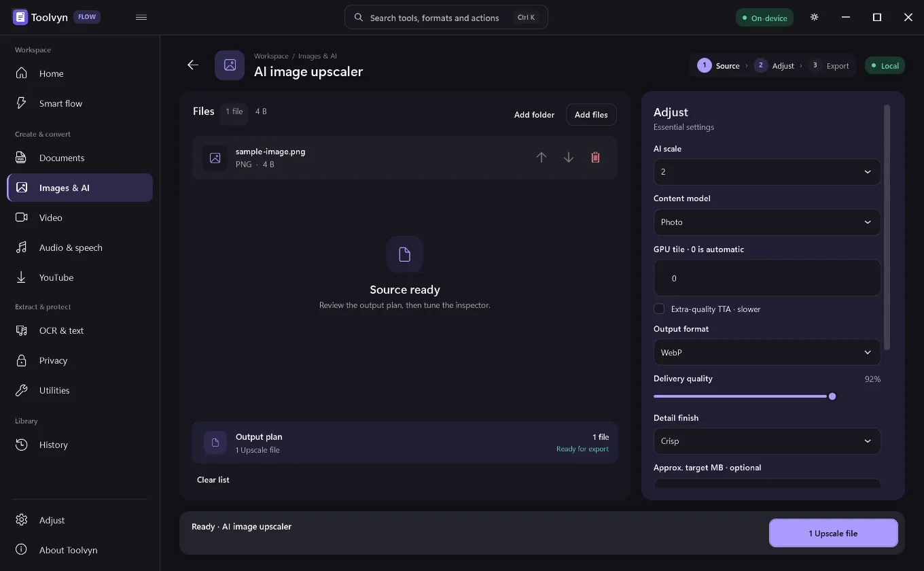Go to the Adjust step tab
The width and height of the screenshot is (924, 571).
[x=775, y=66]
